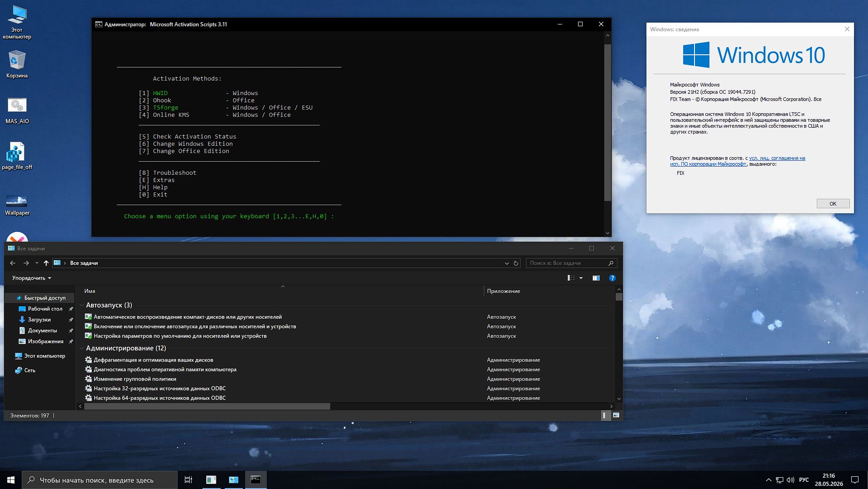Select Автоматическое воспроизведение компакт-дисков task

pos(187,317)
